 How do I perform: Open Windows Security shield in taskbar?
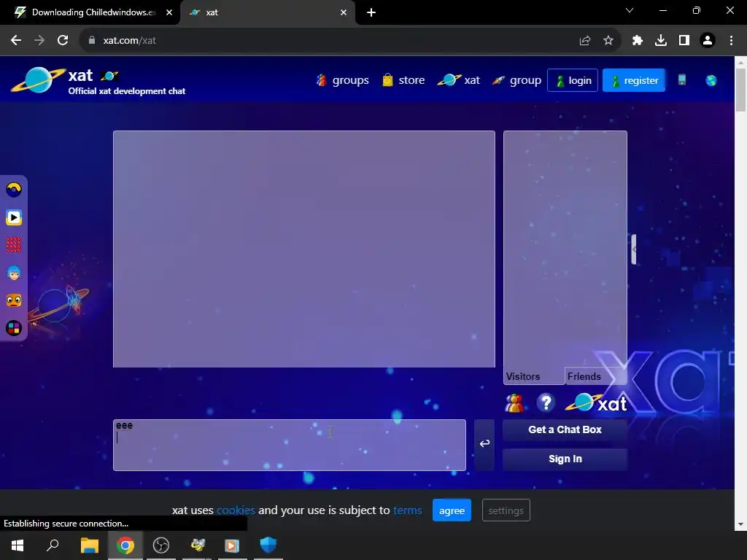click(268, 545)
